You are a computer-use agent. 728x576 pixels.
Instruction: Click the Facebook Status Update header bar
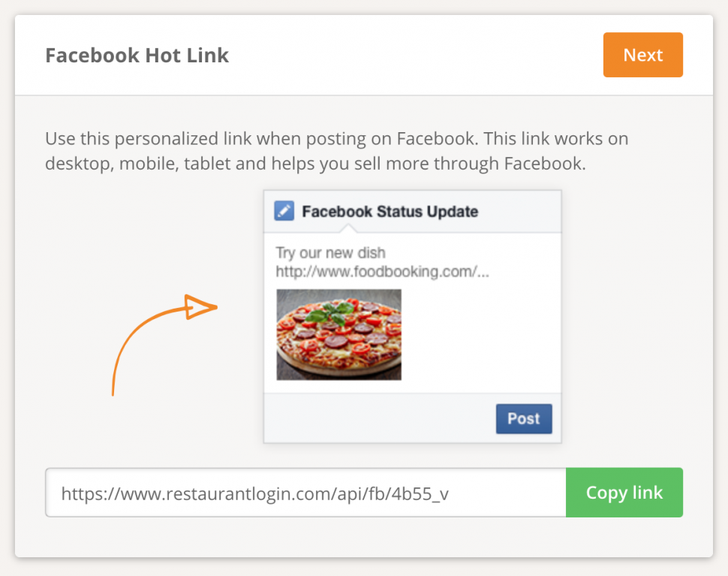(411, 211)
